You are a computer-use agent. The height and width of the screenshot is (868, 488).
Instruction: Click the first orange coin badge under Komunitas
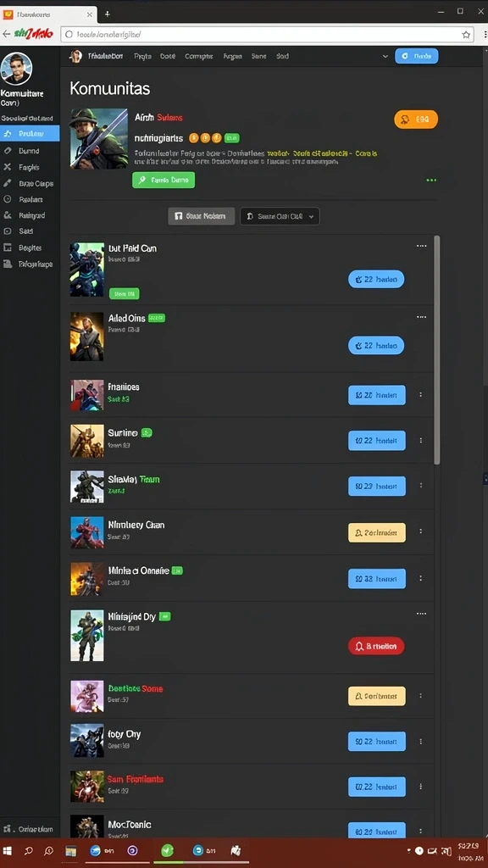(x=194, y=138)
